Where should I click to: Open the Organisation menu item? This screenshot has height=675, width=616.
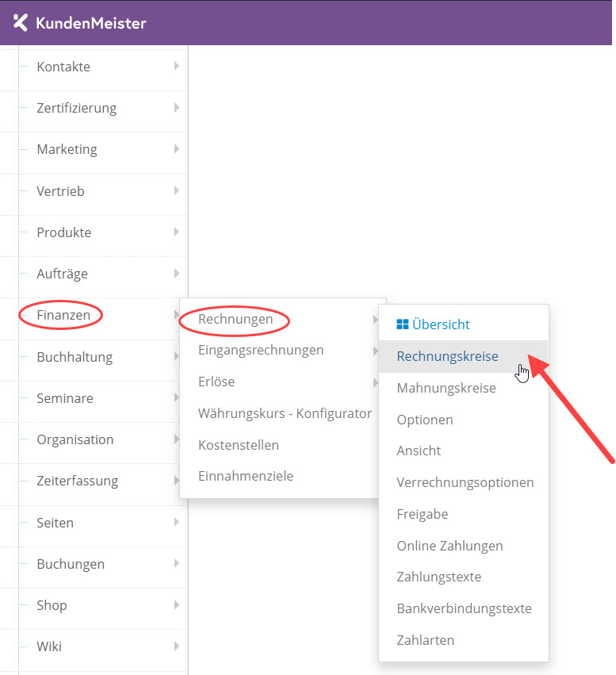(x=75, y=439)
